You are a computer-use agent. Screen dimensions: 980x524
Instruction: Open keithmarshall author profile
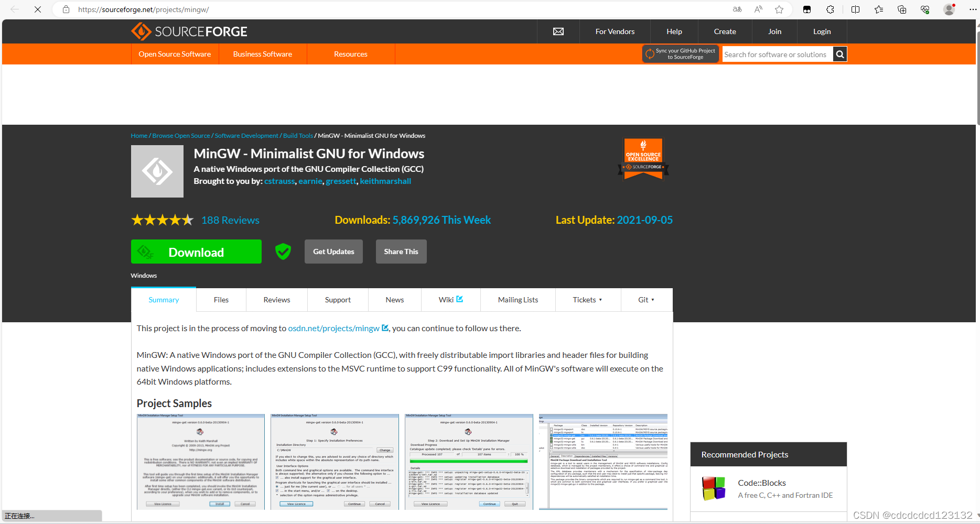385,181
